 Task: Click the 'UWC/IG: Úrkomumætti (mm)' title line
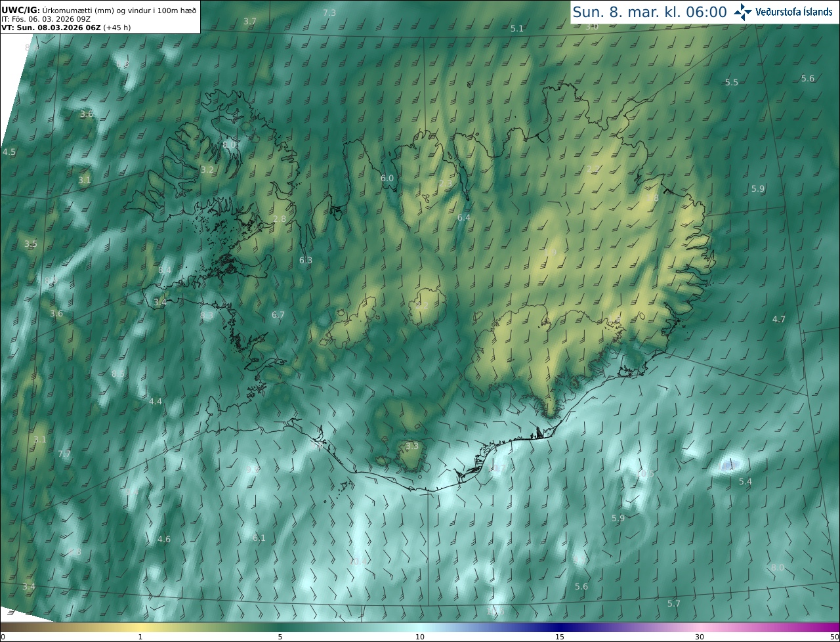click(x=98, y=10)
